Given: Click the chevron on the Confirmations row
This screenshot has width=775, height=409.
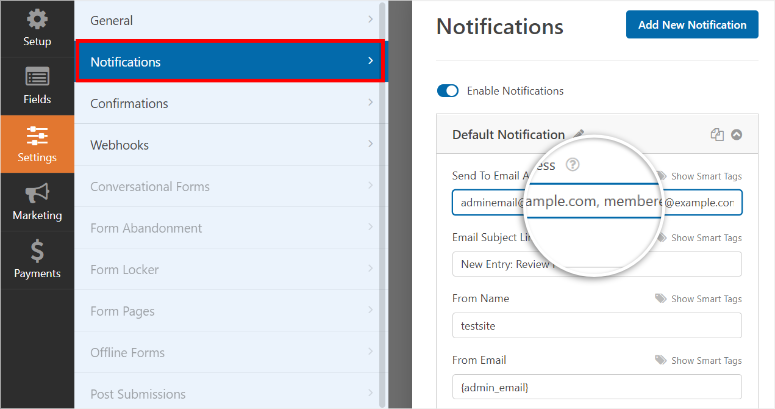Looking at the screenshot, I should pyautogui.click(x=371, y=102).
